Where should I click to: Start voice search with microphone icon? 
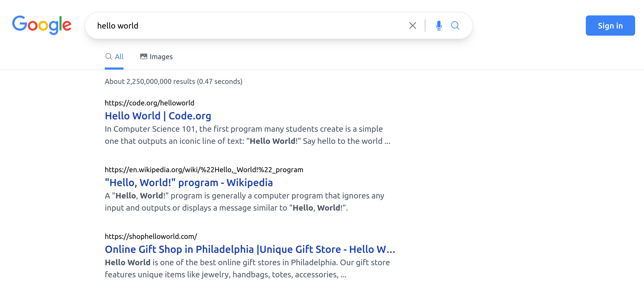[439, 26]
